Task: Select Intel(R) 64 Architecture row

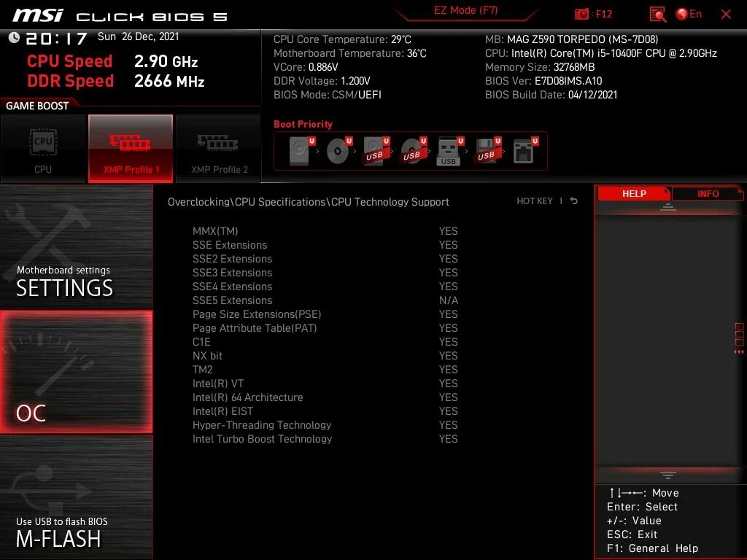Action: (x=325, y=397)
